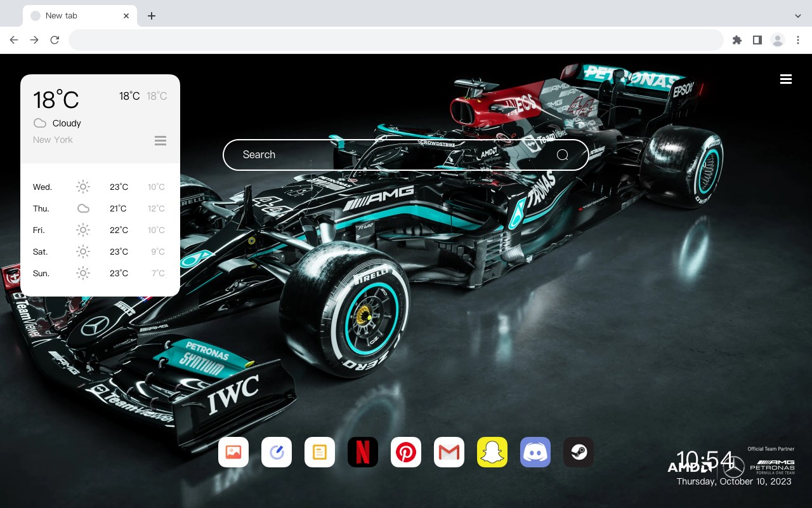Open the Netflix shortcut icon
812x508 pixels.
(363, 452)
